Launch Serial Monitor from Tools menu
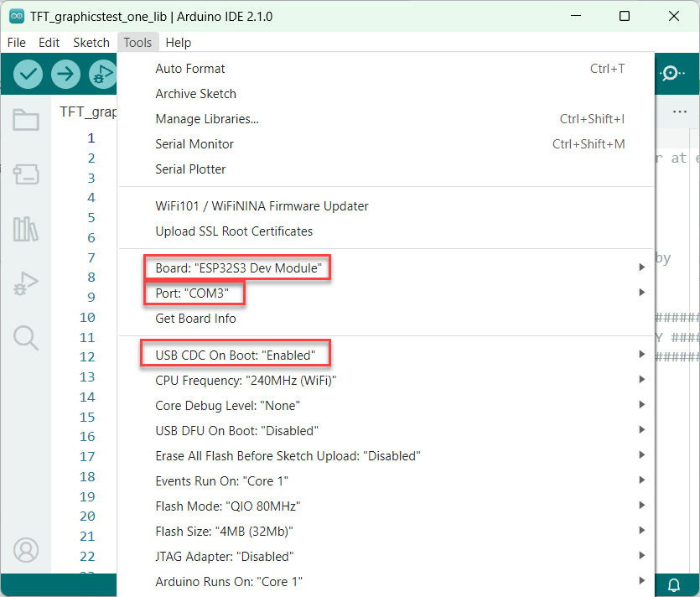The image size is (700, 597). pyautogui.click(x=386, y=143)
